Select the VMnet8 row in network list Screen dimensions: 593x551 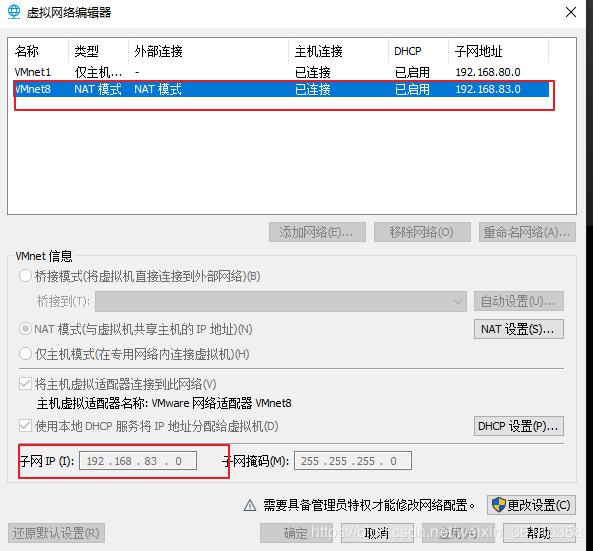(281, 89)
